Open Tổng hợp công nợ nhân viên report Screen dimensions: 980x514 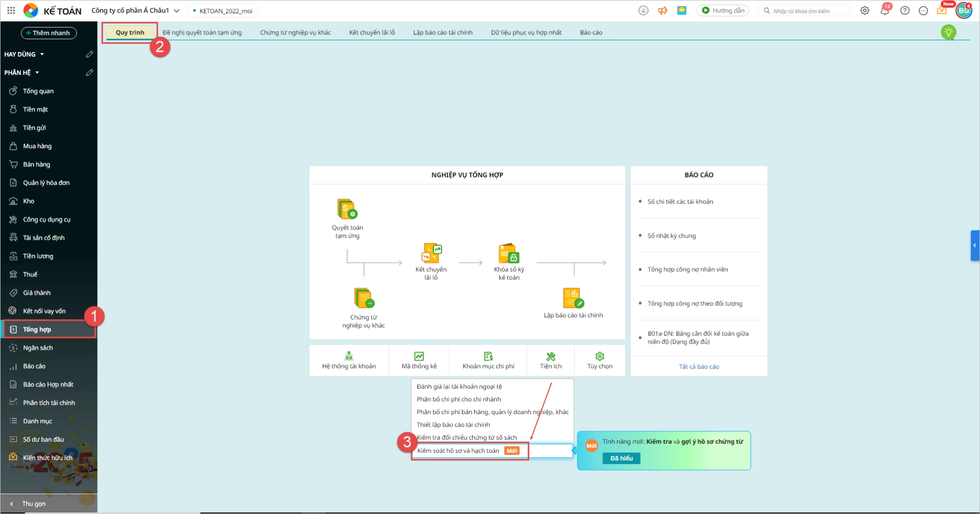click(688, 269)
